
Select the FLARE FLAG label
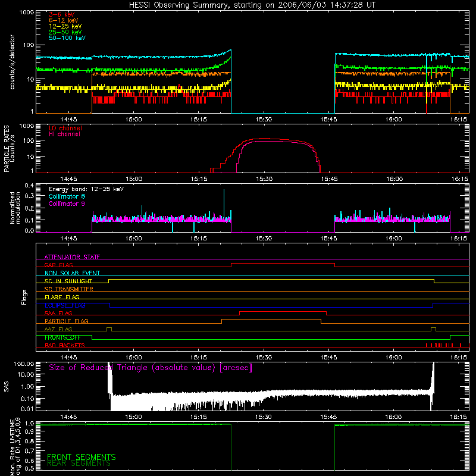tap(62, 297)
